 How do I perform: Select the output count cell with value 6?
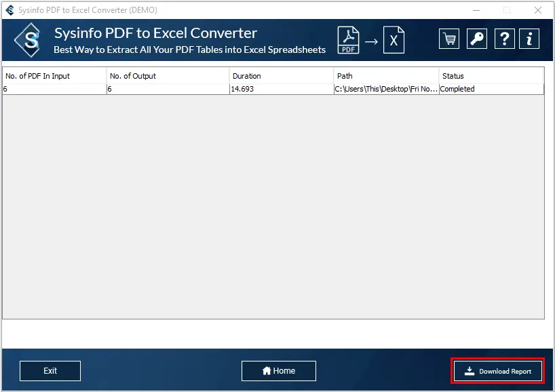(x=168, y=89)
